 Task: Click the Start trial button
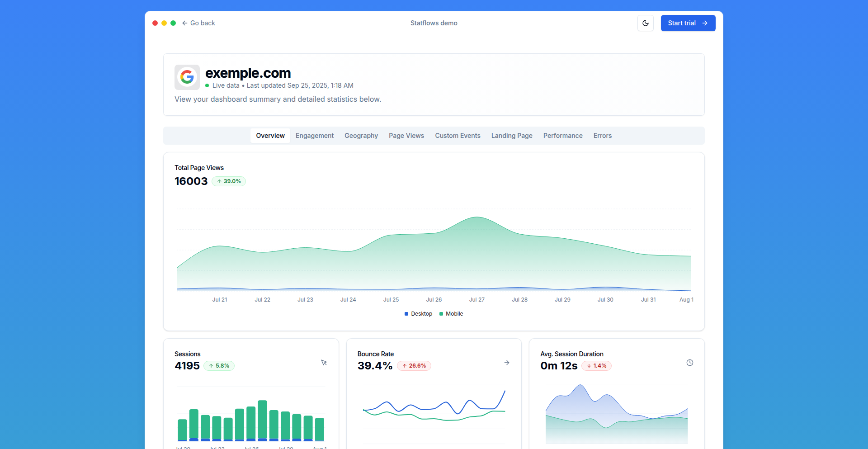[688, 23]
